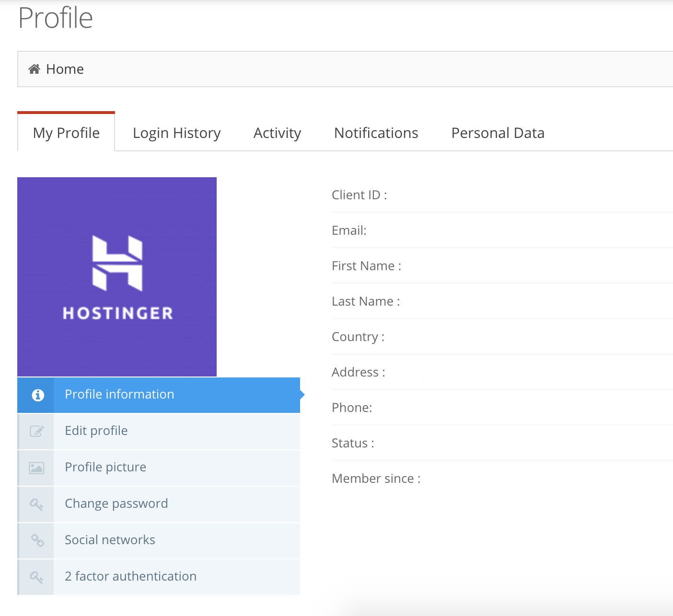
Task: Open the Activity tab
Action: 277,133
